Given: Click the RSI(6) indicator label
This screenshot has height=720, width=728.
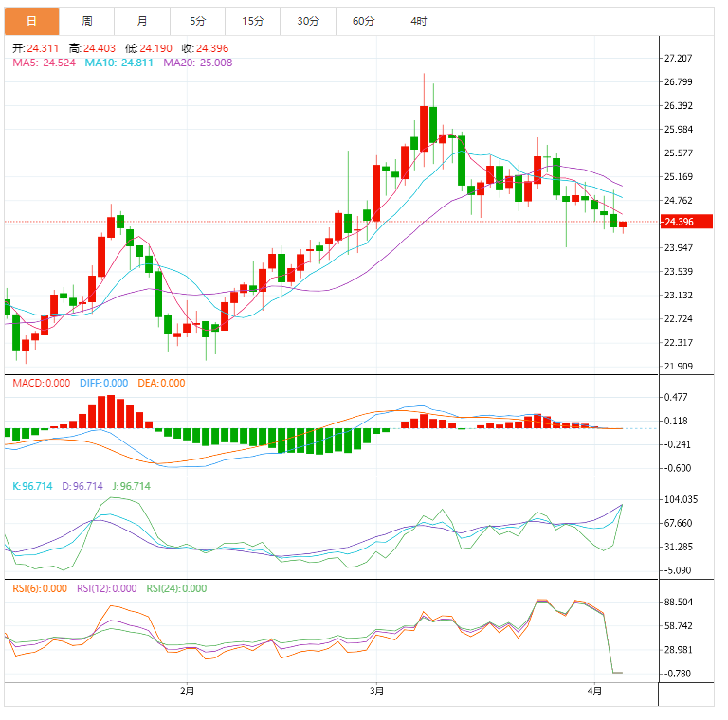Looking at the screenshot, I should click(x=39, y=588).
